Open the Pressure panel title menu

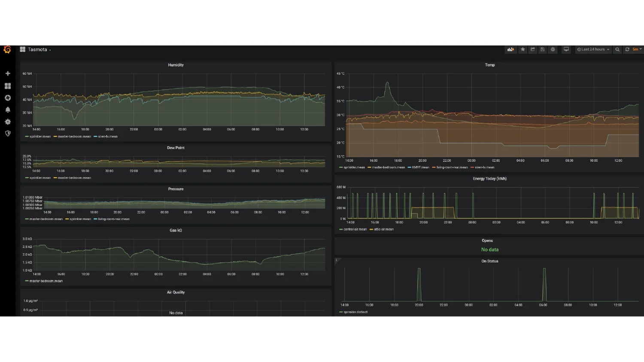176,189
